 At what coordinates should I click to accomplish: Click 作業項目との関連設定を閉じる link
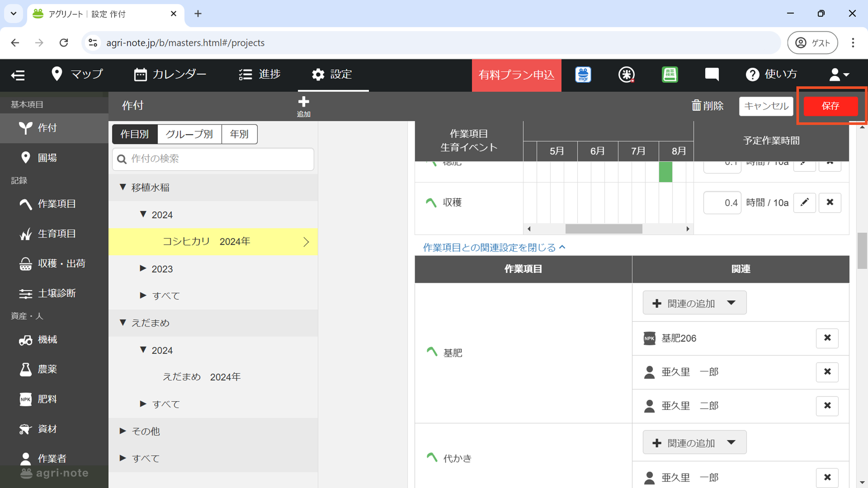[x=494, y=247]
